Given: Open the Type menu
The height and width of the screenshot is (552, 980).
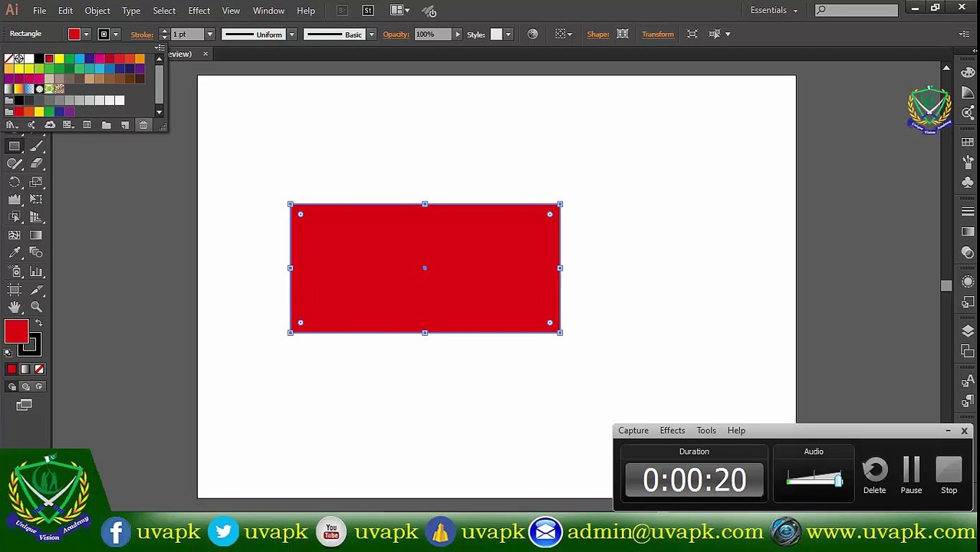Looking at the screenshot, I should 131,11.
